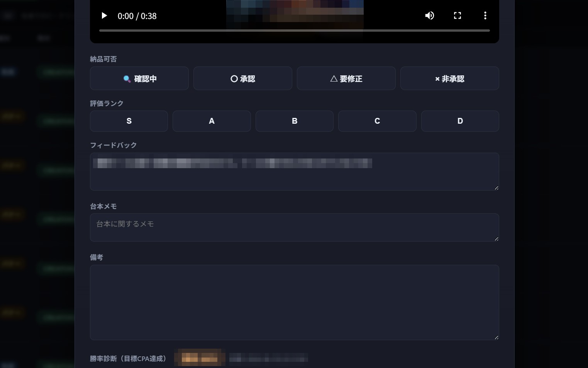Viewport: 588px width, 368px height.
Task: Focus the 台本メモ text field
Action: pos(295,228)
